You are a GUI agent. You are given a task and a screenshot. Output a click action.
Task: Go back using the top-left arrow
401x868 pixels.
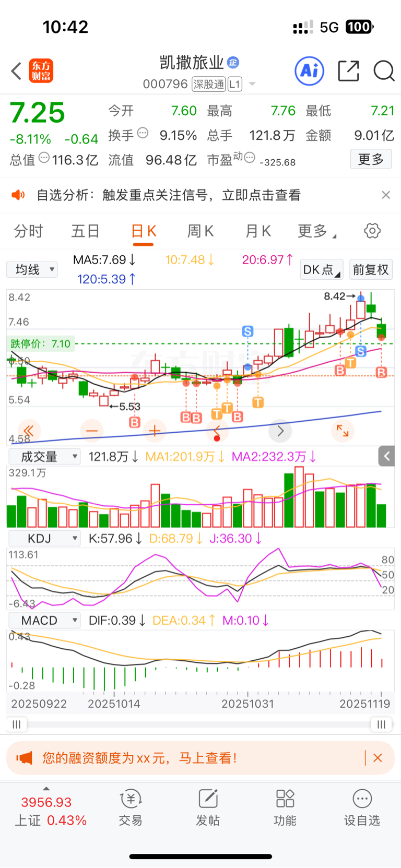[x=16, y=71]
